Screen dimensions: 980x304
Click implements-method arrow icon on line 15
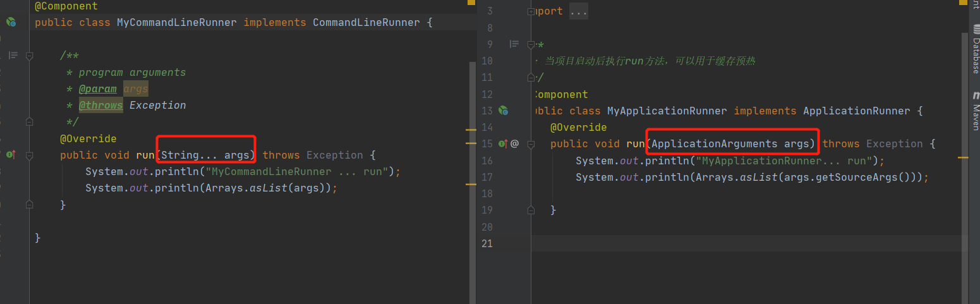504,143
